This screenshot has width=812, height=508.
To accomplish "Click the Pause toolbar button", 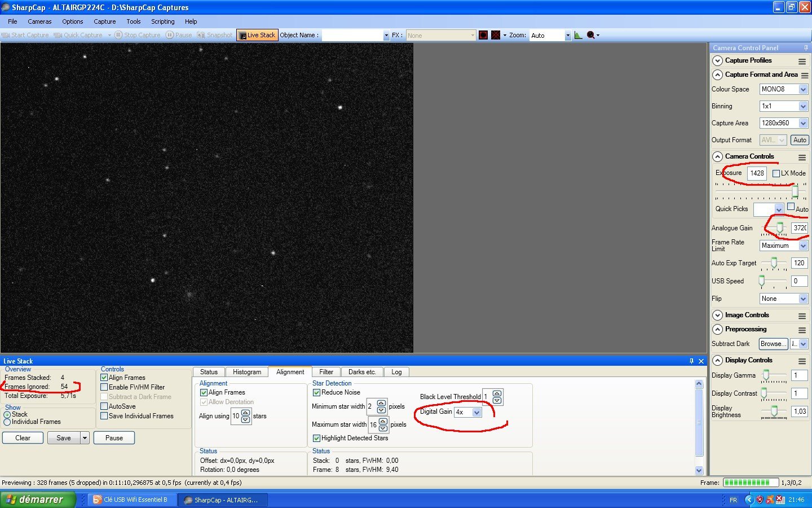I will (179, 35).
